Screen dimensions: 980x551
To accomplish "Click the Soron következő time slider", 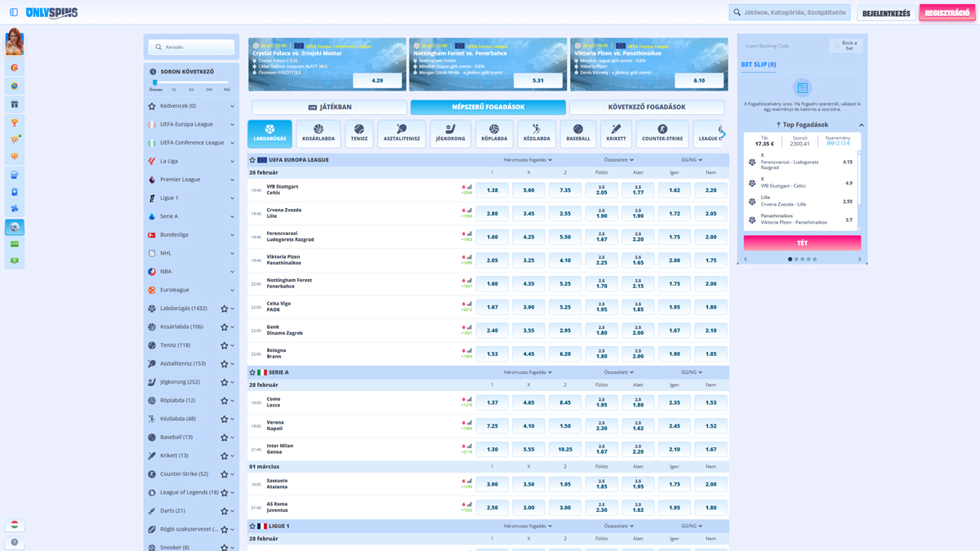I will click(x=191, y=82).
